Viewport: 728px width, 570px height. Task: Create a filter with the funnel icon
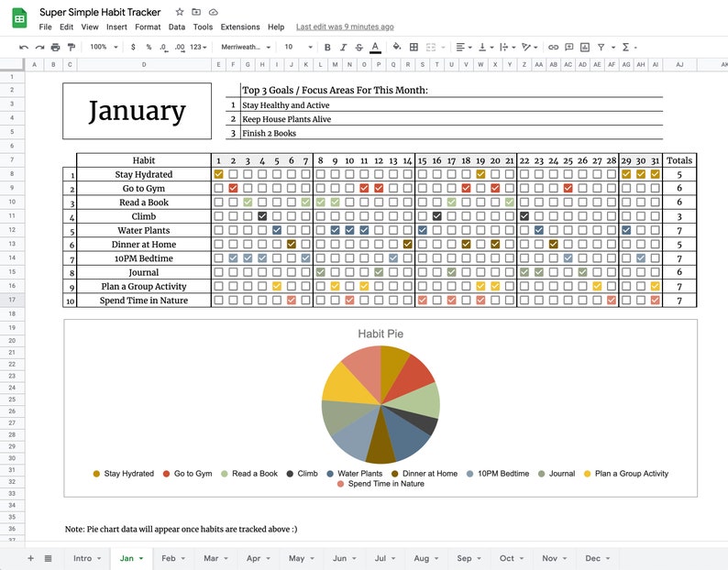[601, 47]
